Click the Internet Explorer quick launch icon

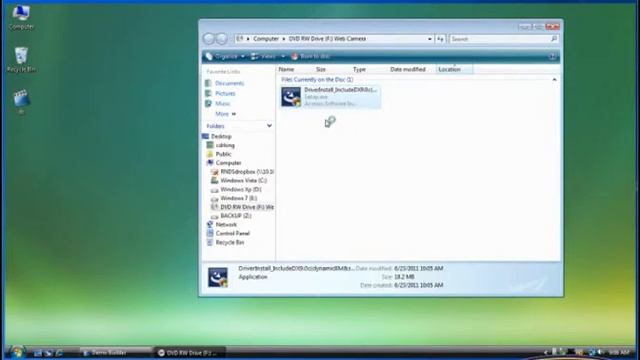[x=59, y=353]
